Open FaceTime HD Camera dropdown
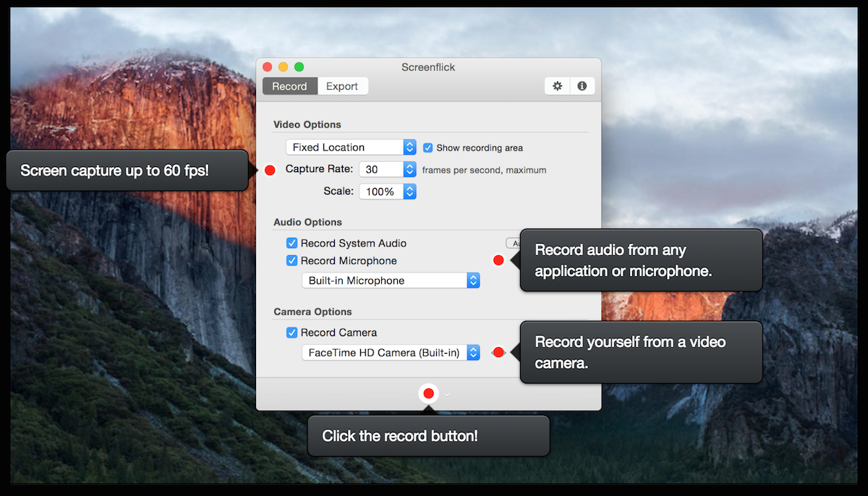 391,353
